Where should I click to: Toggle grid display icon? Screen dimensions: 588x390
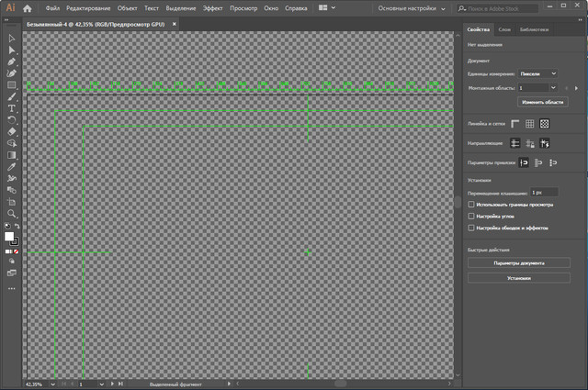pyautogui.click(x=529, y=124)
